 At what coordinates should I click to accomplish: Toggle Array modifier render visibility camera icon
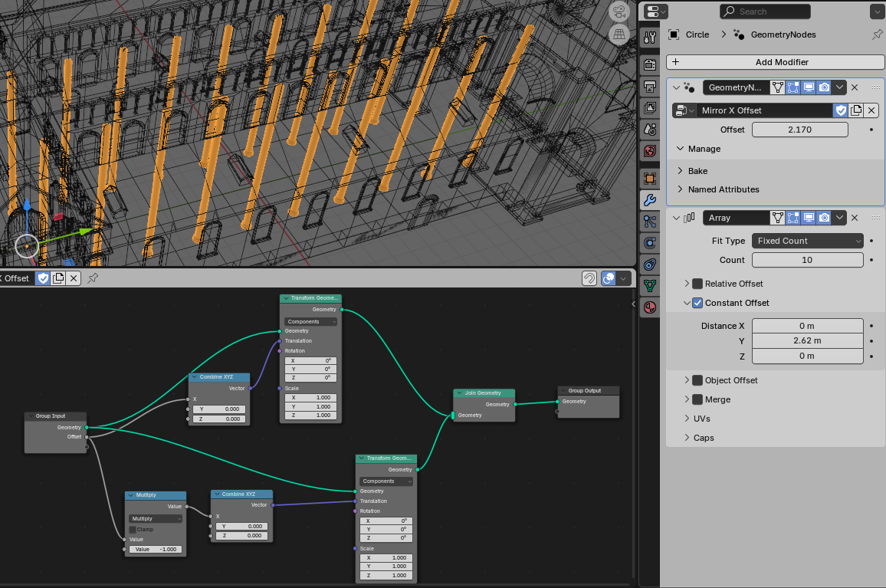tap(824, 218)
